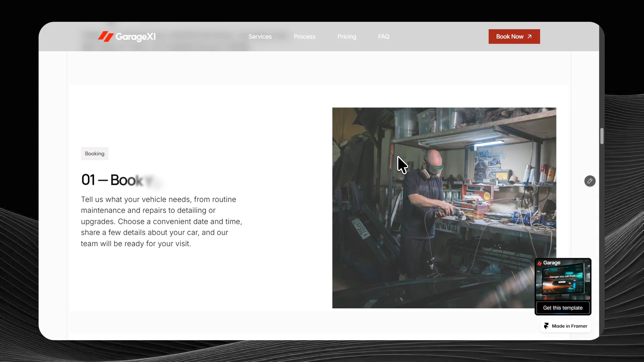The height and width of the screenshot is (362, 644).
Task: Click the Garage template preview thumbnail
Action: point(563,280)
